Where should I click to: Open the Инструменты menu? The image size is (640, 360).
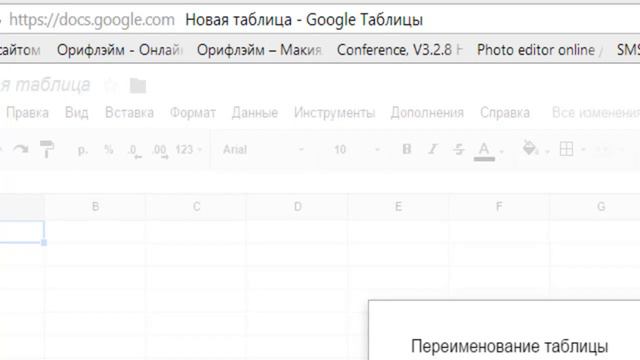coord(334,113)
